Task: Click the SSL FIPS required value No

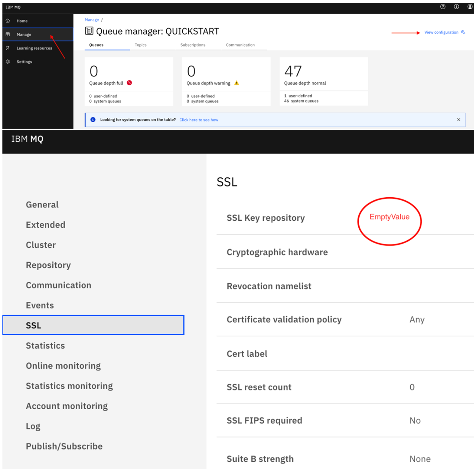Action: (415, 420)
